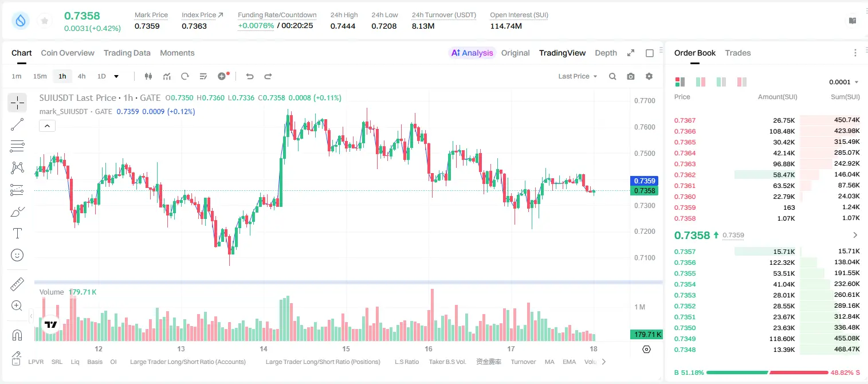Switch chart view to Depth
The height and width of the screenshot is (384, 868).
606,53
